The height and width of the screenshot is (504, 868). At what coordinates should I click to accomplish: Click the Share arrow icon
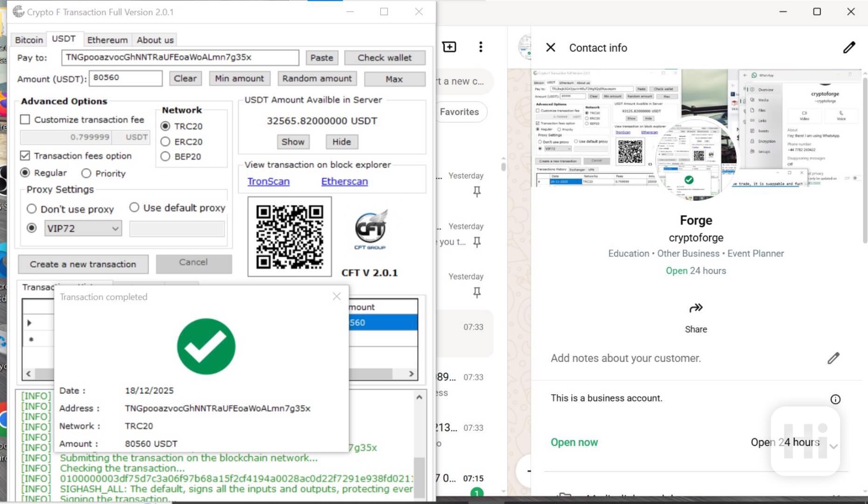695,308
